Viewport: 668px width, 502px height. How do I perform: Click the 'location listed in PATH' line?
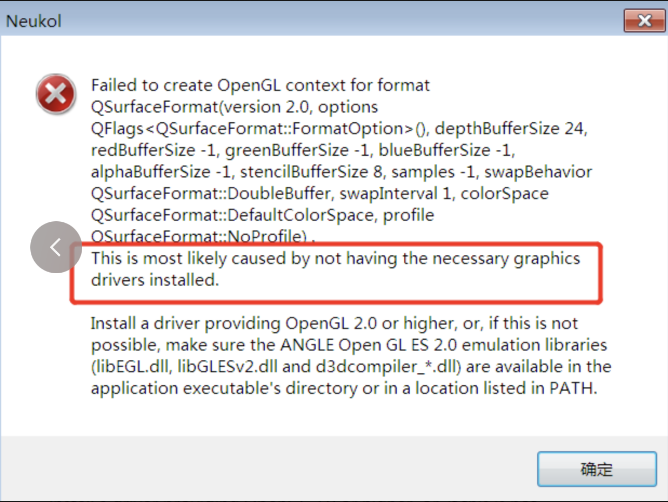click(344, 389)
